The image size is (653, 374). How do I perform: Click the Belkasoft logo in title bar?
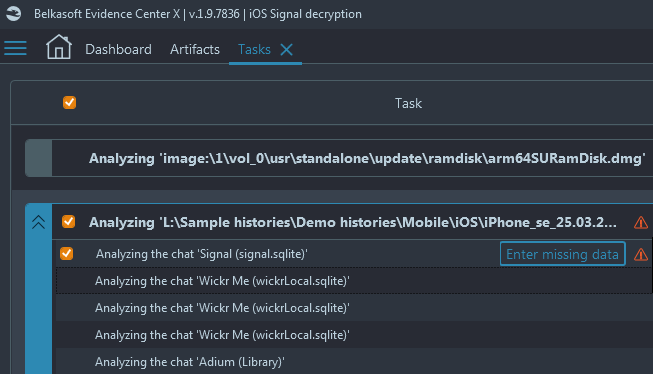pos(13,14)
